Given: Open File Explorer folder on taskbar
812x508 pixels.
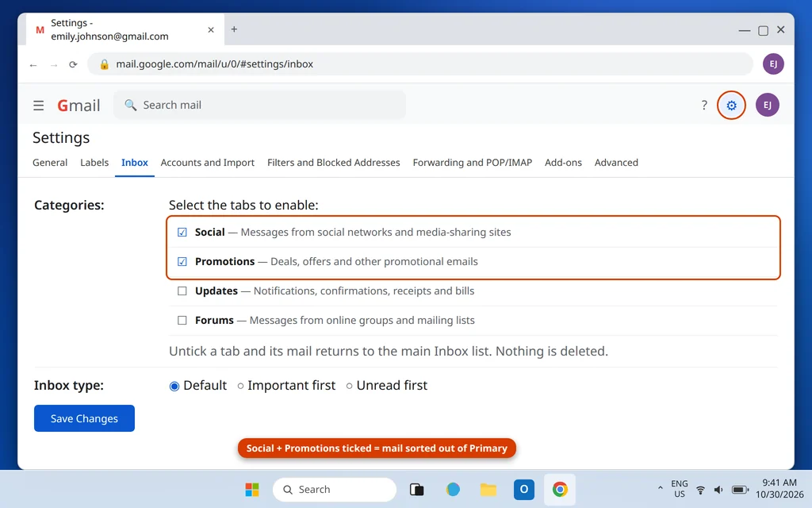Looking at the screenshot, I should pos(488,489).
